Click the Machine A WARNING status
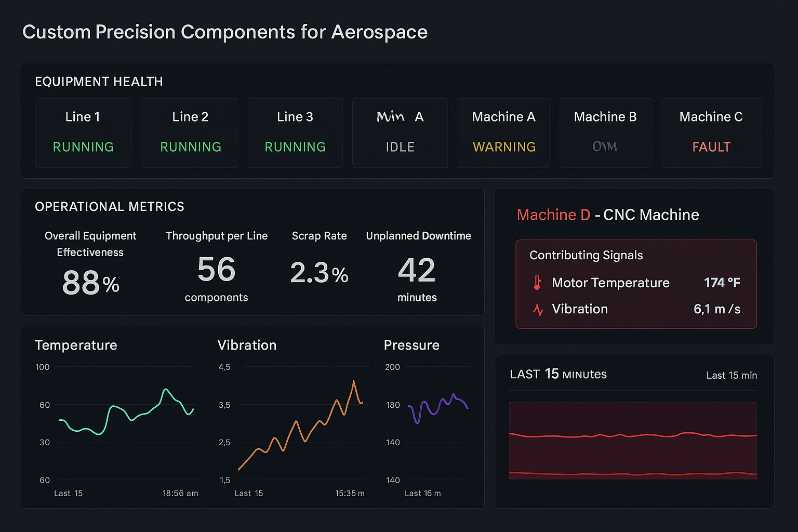Image resolution: width=798 pixels, height=532 pixels. click(x=503, y=147)
